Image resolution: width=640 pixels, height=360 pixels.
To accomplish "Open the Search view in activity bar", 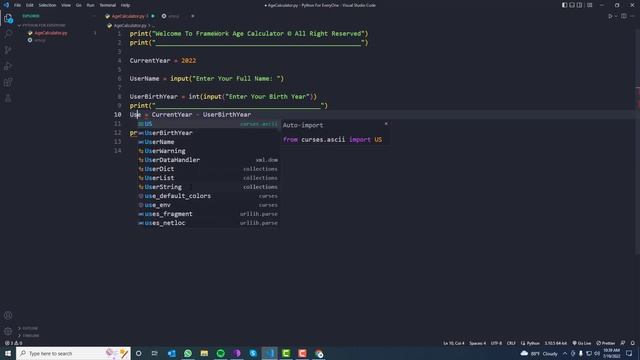I will [8, 34].
